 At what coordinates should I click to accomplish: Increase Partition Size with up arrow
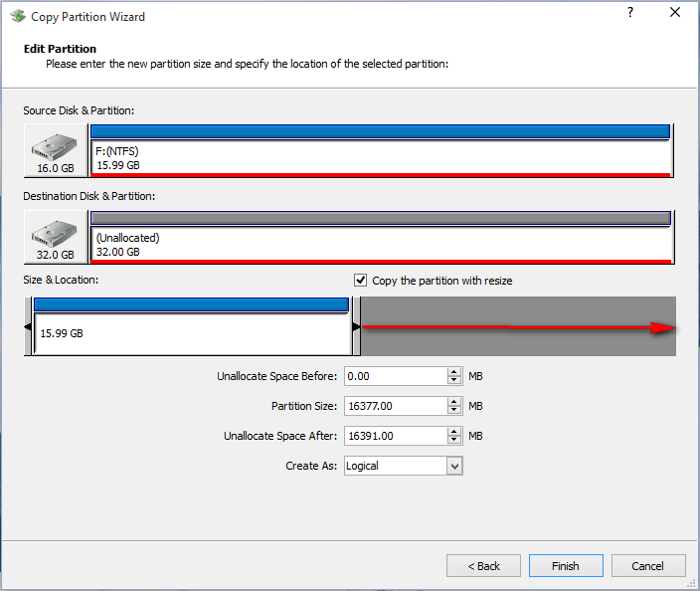coord(454,402)
